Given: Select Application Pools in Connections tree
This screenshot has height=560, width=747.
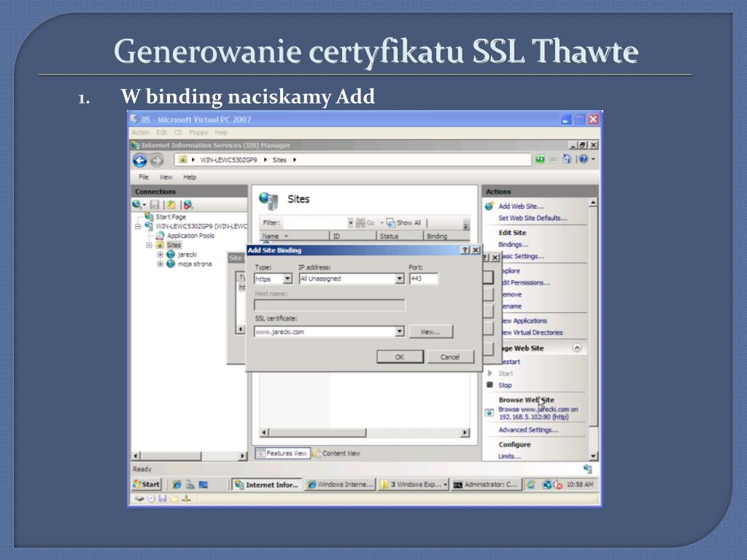Looking at the screenshot, I should 190,236.
